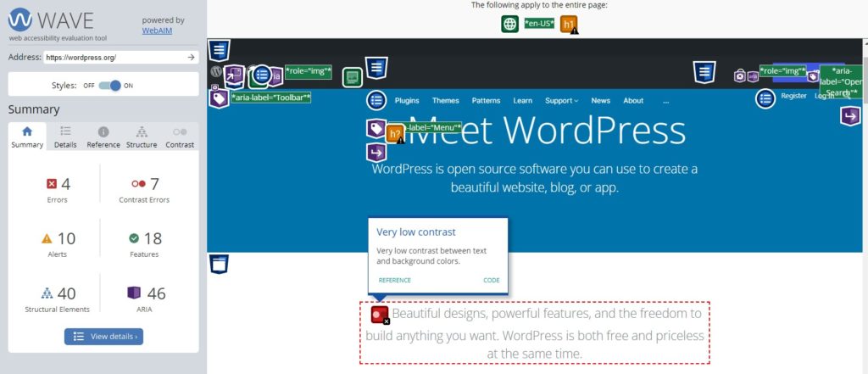
Task: Click the aria-label tag icon beside Toolbar
Action: [x=219, y=98]
